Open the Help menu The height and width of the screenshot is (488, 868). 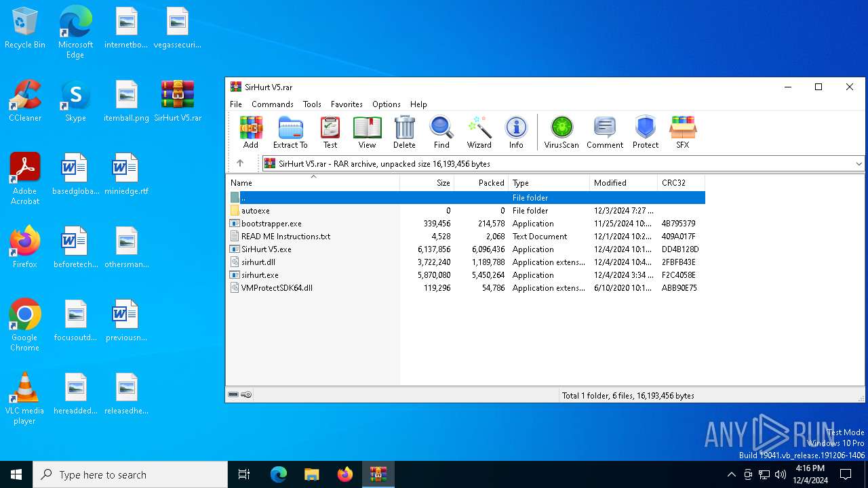click(x=418, y=104)
